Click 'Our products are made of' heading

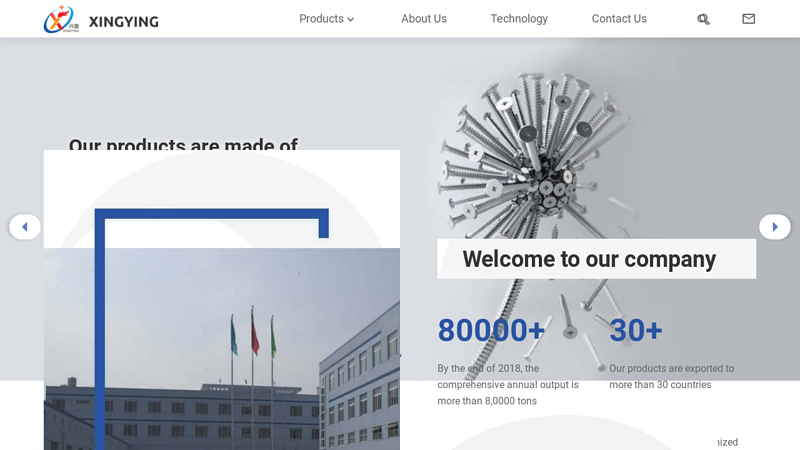[183, 144]
